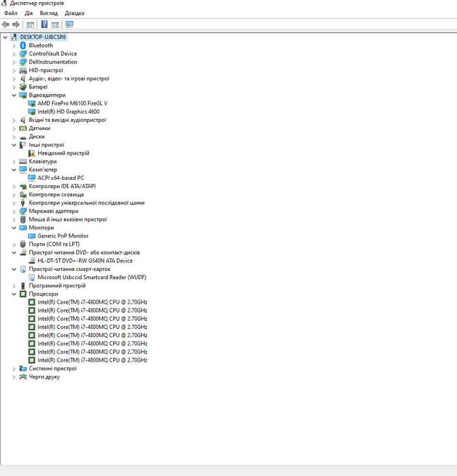Click the warning icon beside Невідомий пристрій
The height and width of the screenshot is (476, 457).
coord(31,153)
